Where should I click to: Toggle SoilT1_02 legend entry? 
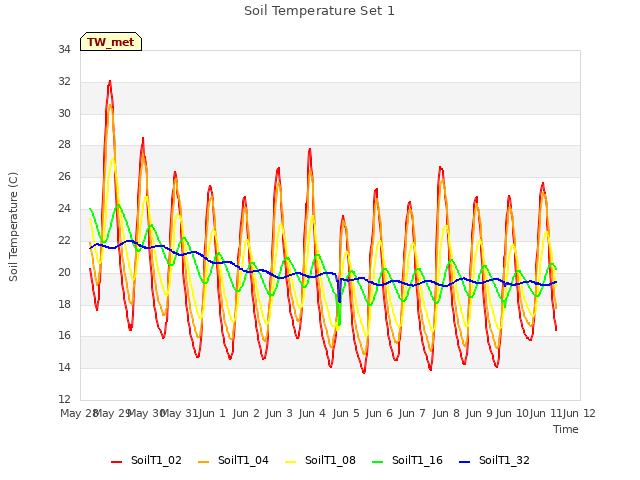[x=146, y=460]
